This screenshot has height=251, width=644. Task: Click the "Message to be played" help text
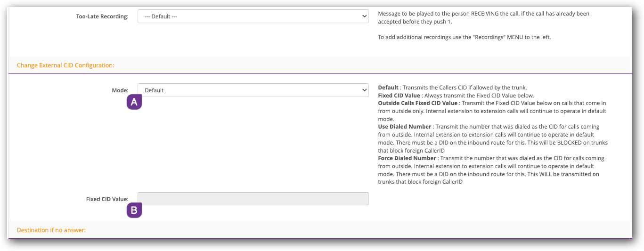click(x=484, y=17)
